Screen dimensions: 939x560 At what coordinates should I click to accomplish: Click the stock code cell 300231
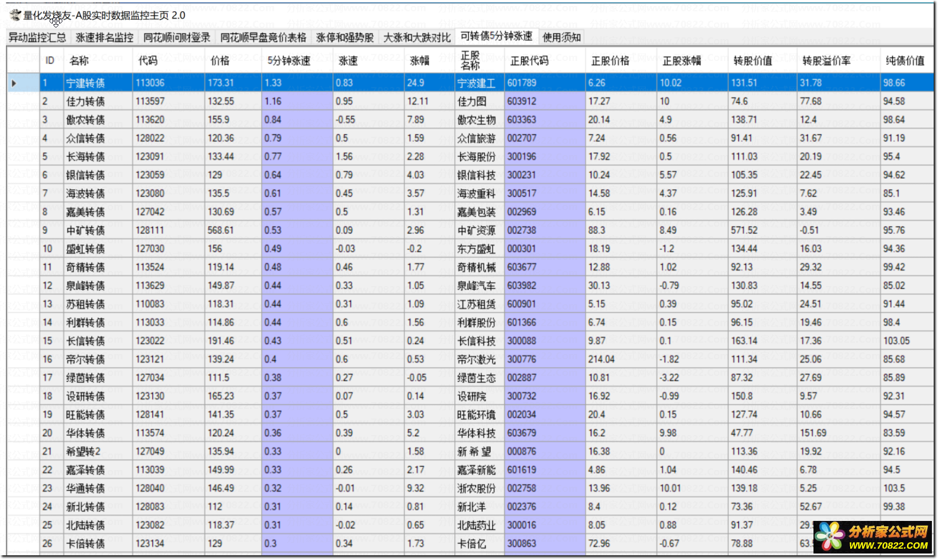[545, 175]
